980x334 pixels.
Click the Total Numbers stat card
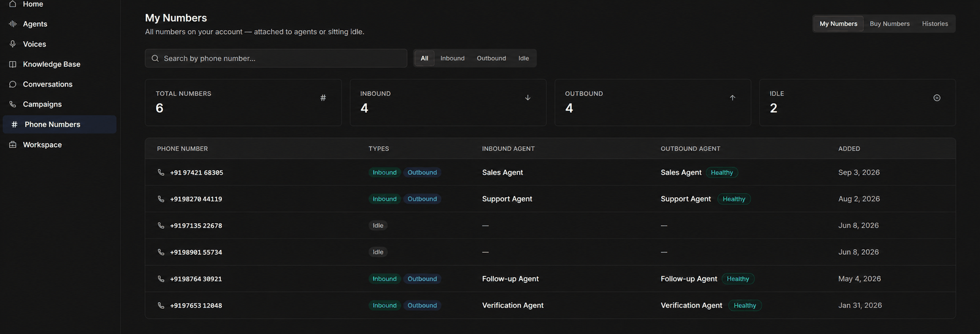(x=243, y=102)
